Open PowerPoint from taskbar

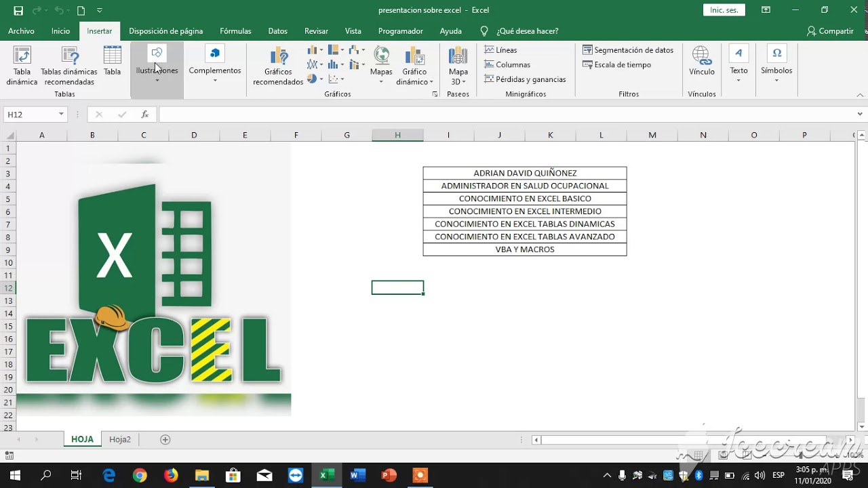389,475
